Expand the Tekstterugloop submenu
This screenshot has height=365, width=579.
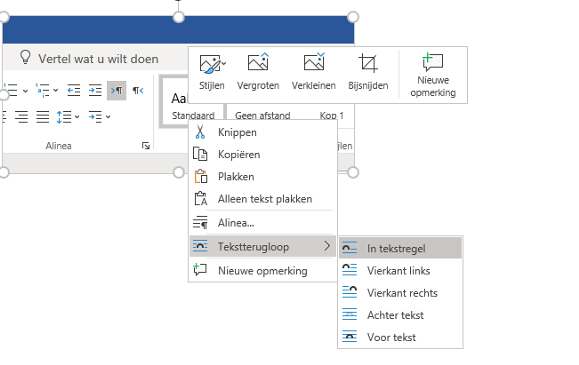tap(263, 246)
